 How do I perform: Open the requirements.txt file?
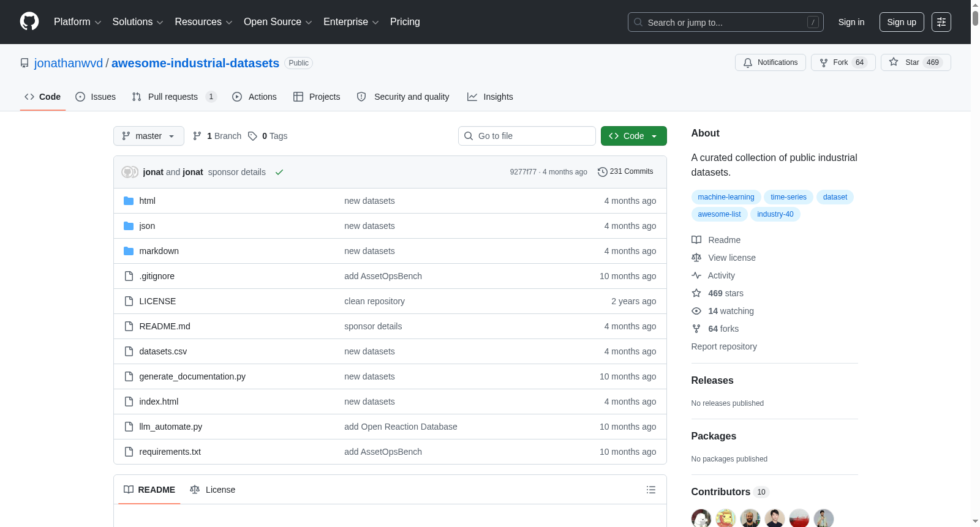170,452
